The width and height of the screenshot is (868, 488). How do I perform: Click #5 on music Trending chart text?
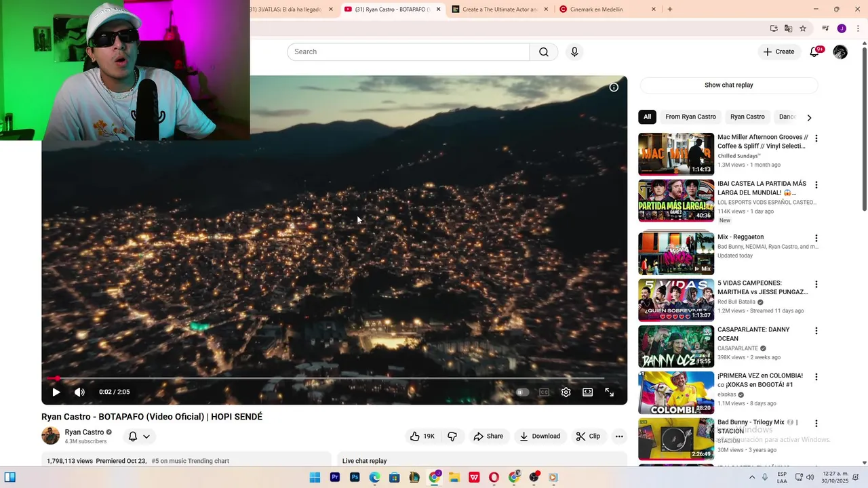(191, 461)
